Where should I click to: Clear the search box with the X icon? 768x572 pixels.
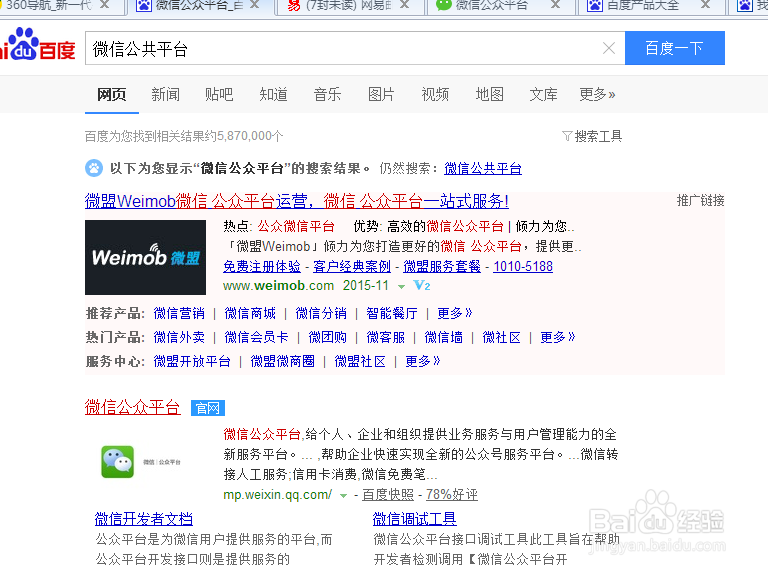point(609,48)
